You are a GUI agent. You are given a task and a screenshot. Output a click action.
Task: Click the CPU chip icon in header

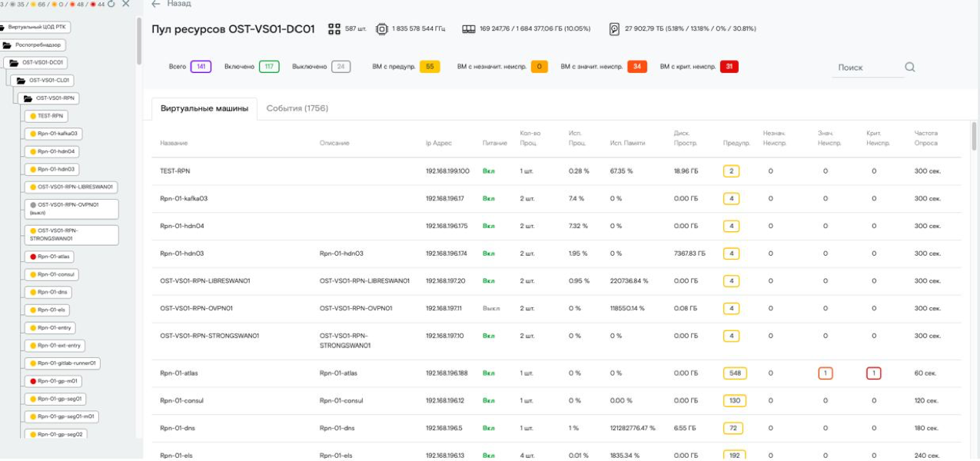(381, 29)
